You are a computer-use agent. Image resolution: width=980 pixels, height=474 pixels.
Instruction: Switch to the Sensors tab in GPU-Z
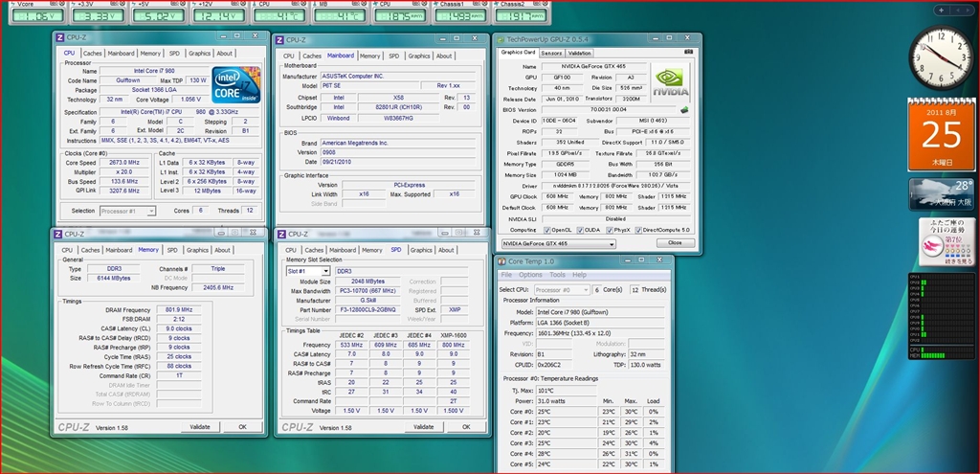coord(552,53)
